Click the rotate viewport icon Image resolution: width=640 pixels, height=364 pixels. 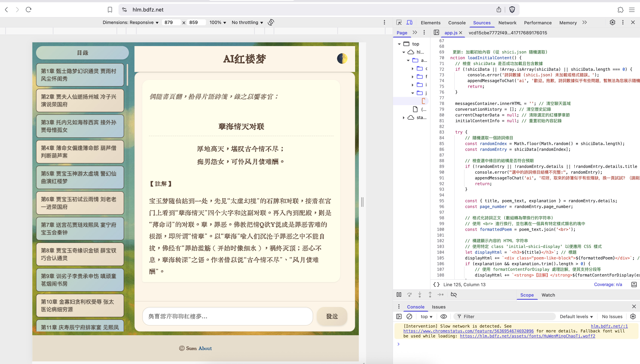[x=271, y=22]
